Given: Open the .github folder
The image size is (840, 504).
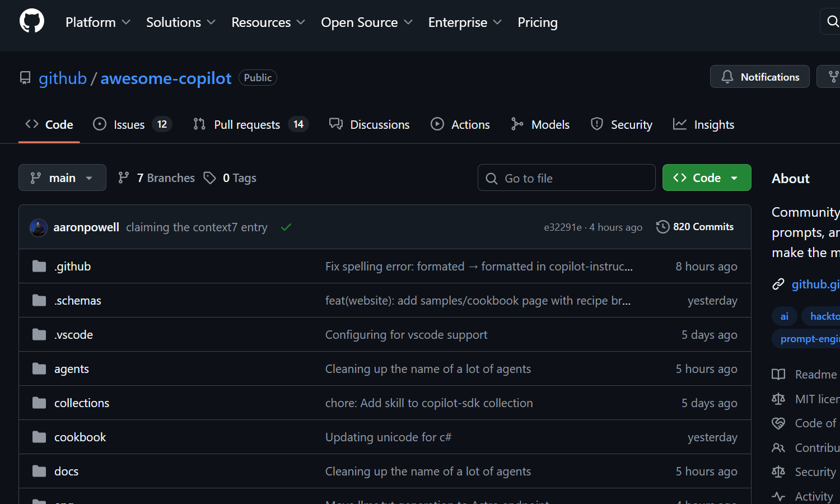Looking at the screenshot, I should (73, 267).
